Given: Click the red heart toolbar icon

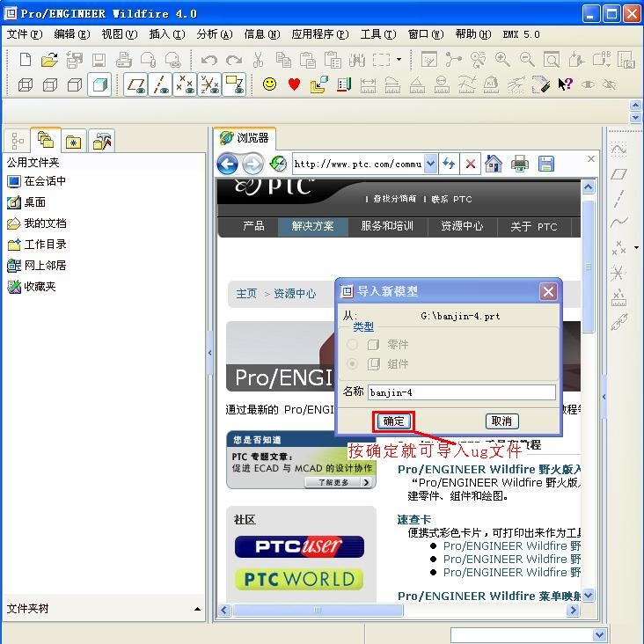Looking at the screenshot, I should point(294,84).
